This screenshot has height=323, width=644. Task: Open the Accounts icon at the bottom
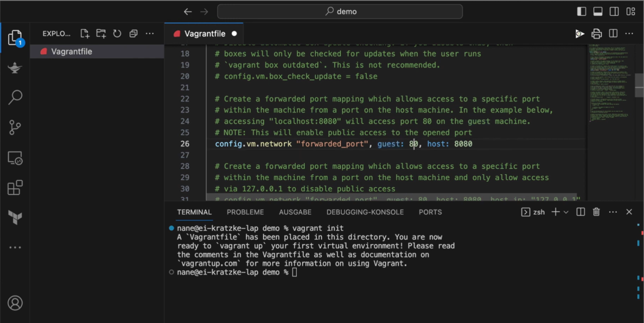pos(15,303)
